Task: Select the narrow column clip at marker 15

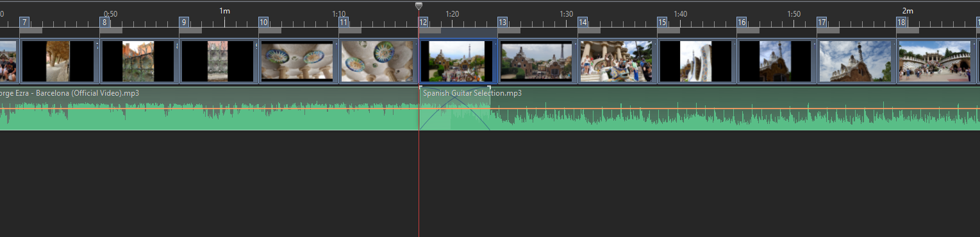Action: click(697, 62)
